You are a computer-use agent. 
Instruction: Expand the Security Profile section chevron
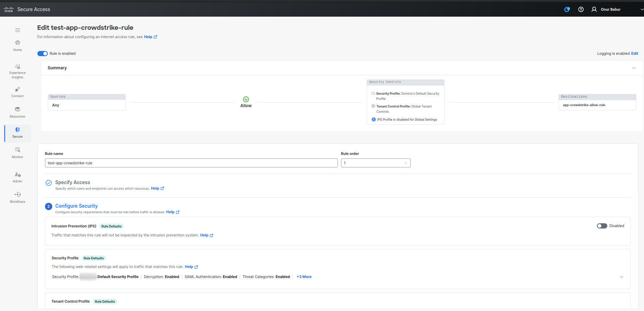(621, 277)
